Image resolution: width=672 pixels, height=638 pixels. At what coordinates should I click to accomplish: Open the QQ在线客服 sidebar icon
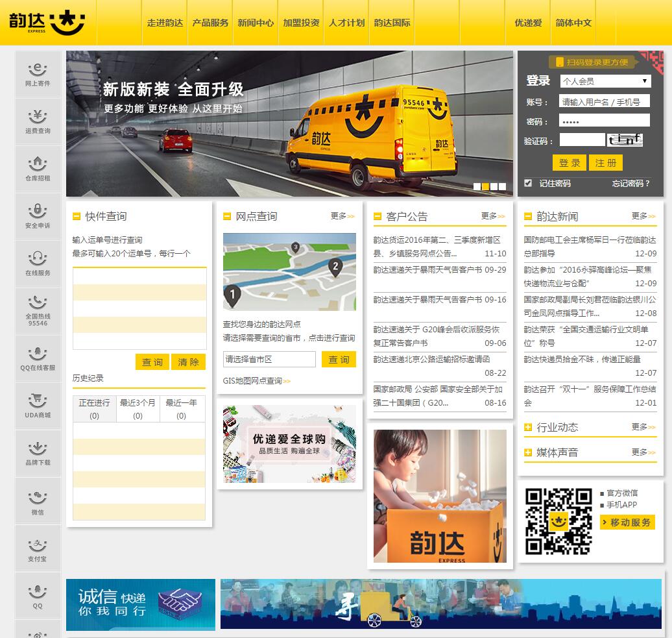coord(38,358)
